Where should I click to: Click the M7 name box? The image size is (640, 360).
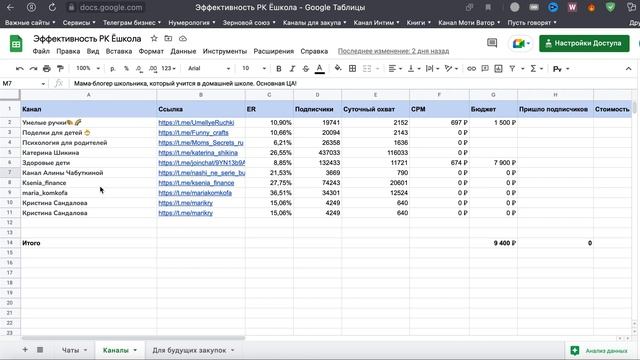tap(23, 83)
